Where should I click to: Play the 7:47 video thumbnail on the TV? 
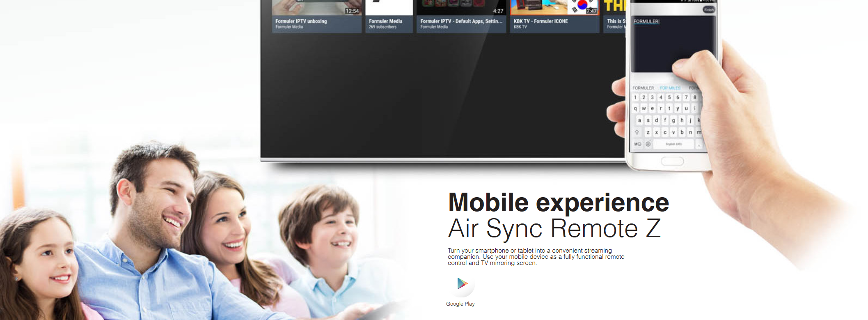click(x=554, y=7)
